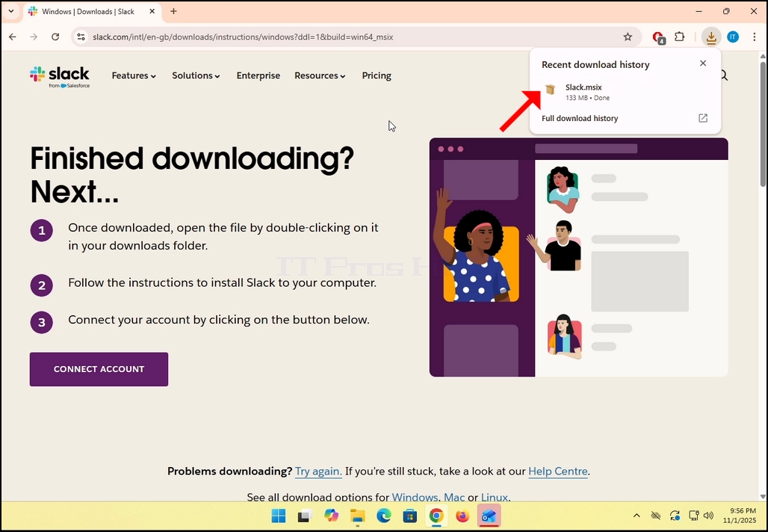
Task: Open the tab search dropdown arrow
Action: tap(10, 11)
